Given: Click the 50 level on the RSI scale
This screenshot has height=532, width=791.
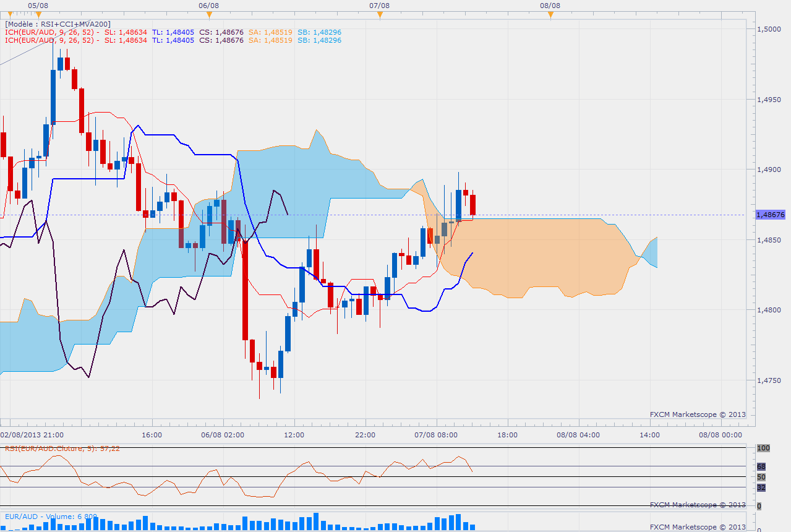Looking at the screenshot, I should pyautogui.click(x=761, y=477).
